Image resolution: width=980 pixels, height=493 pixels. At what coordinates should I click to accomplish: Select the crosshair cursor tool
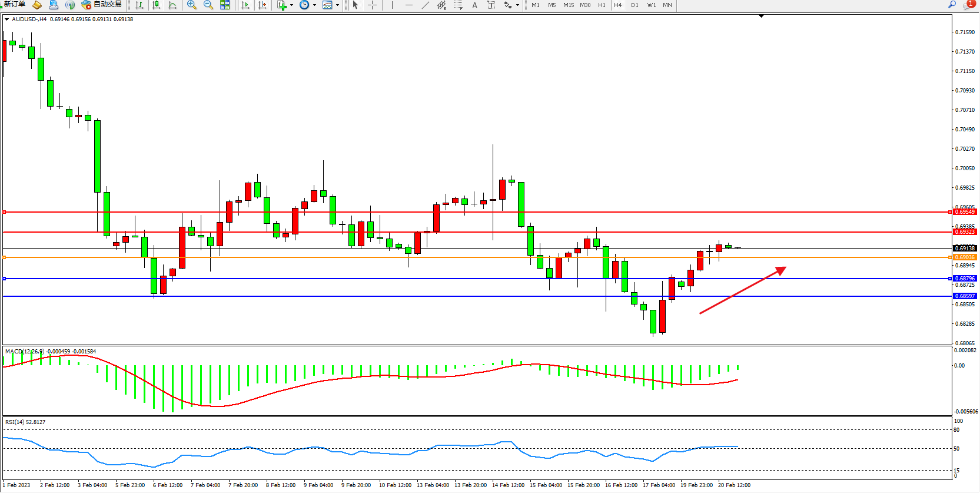pyautogui.click(x=372, y=5)
